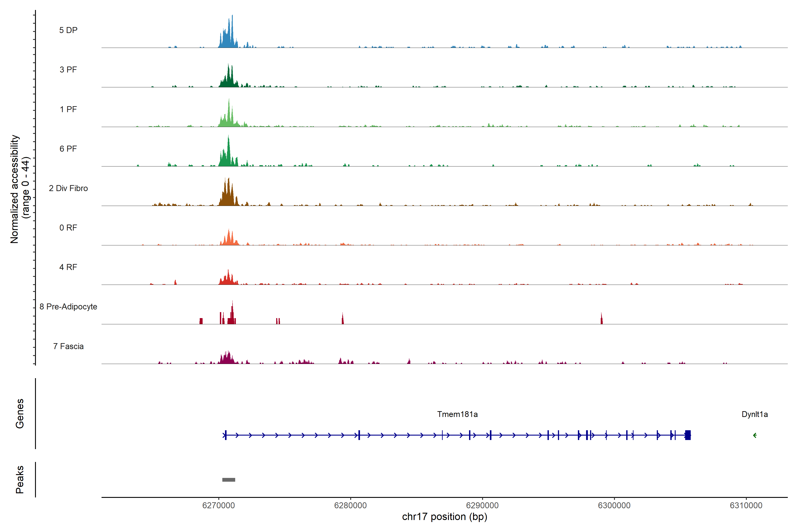Click the chr17 position (bp) axis title

(444, 517)
